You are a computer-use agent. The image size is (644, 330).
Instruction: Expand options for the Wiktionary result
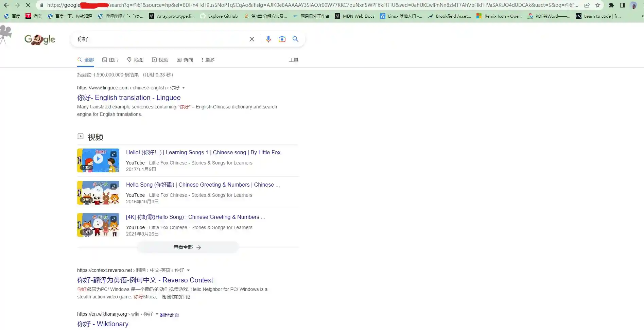point(157,314)
